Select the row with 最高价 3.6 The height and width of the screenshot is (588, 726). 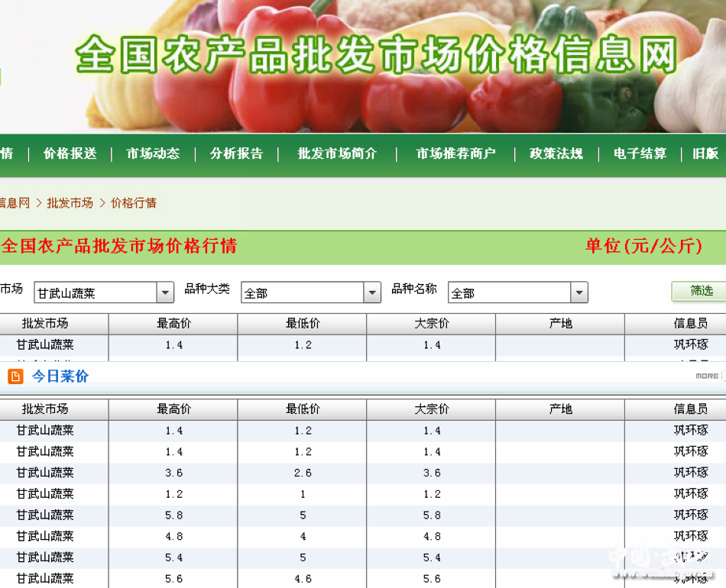[x=173, y=473]
